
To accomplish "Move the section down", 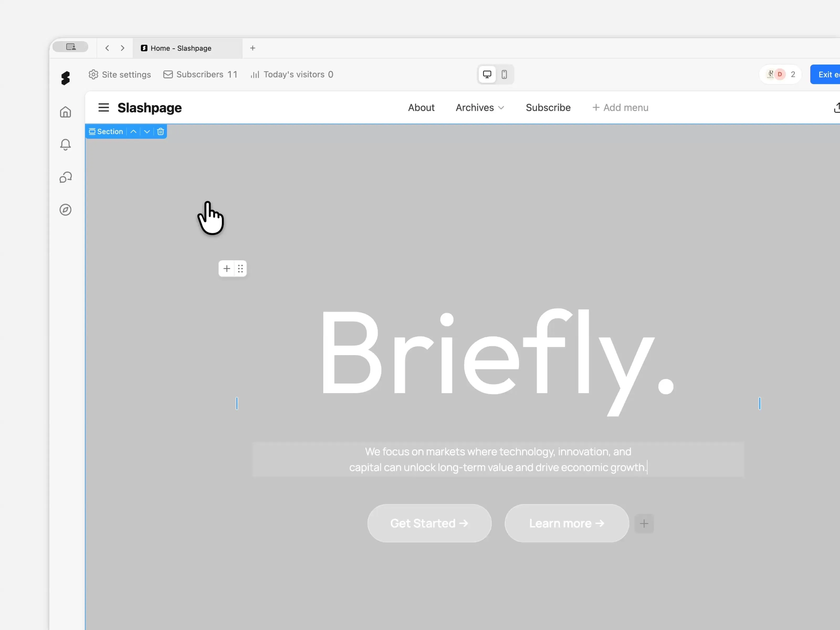I will [x=147, y=132].
